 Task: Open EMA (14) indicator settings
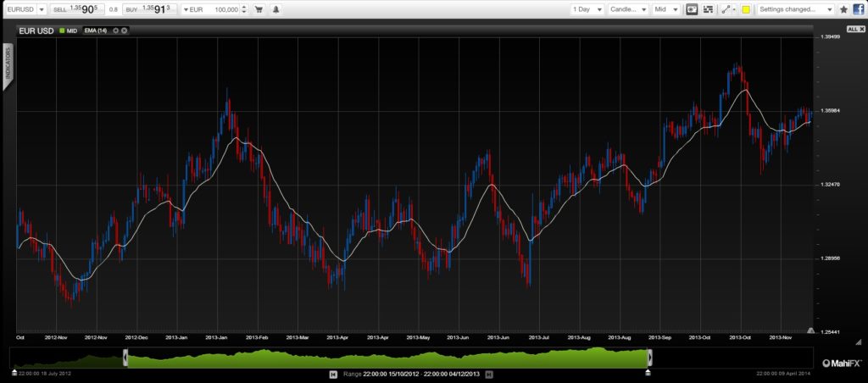pos(116,31)
